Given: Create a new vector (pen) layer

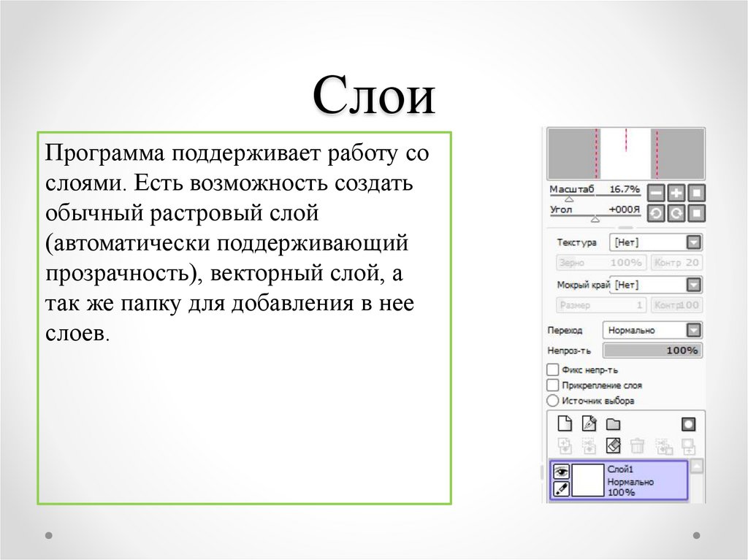Looking at the screenshot, I should click(x=589, y=424).
